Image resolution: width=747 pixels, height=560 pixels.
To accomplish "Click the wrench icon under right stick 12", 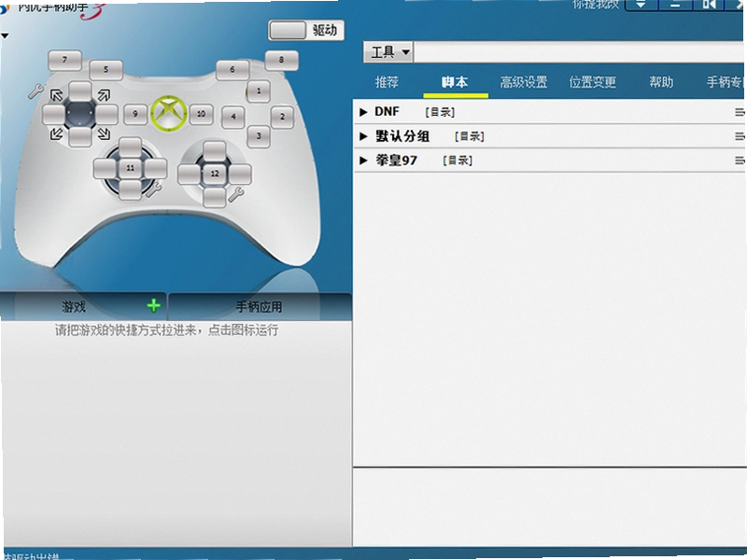I will tap(236, 194).
